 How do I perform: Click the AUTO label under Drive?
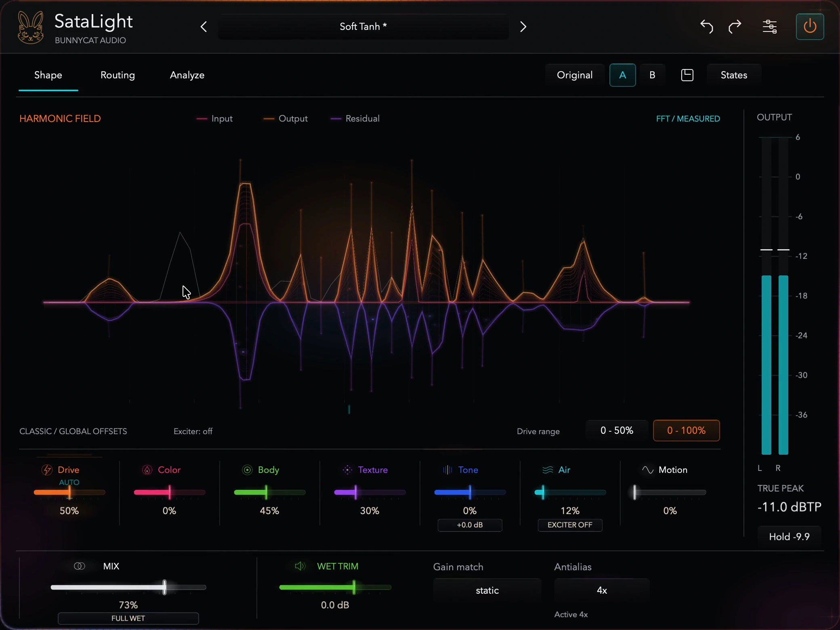click(69, 482)
